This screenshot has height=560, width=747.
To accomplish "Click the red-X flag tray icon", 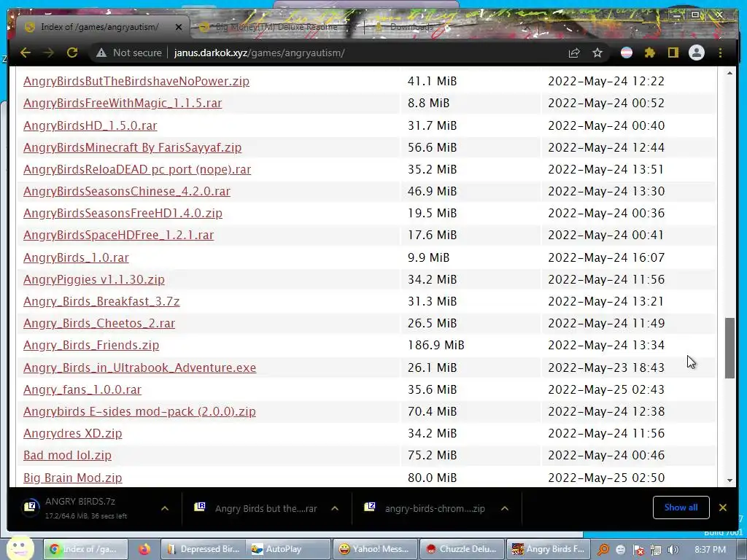I will pos(638,550).
